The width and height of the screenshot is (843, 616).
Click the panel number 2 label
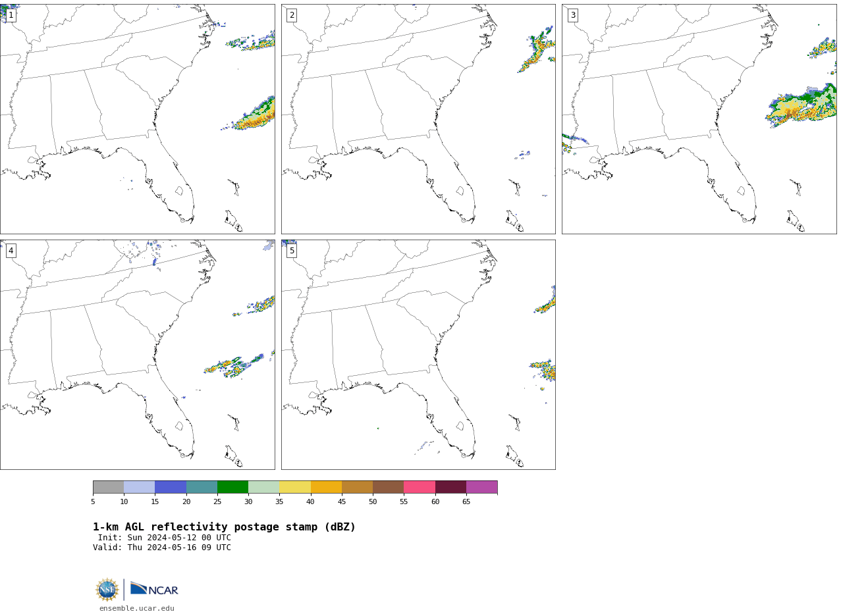(x=292, y=15)
